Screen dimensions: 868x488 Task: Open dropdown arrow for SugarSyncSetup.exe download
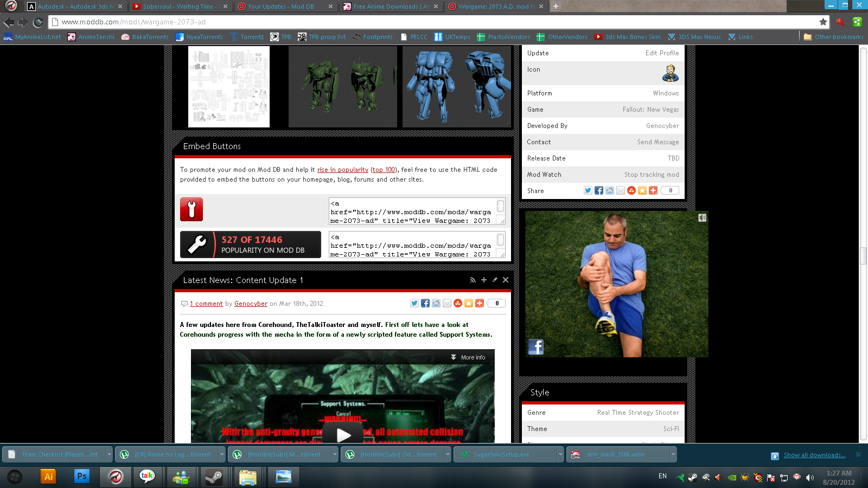(560, 454)
